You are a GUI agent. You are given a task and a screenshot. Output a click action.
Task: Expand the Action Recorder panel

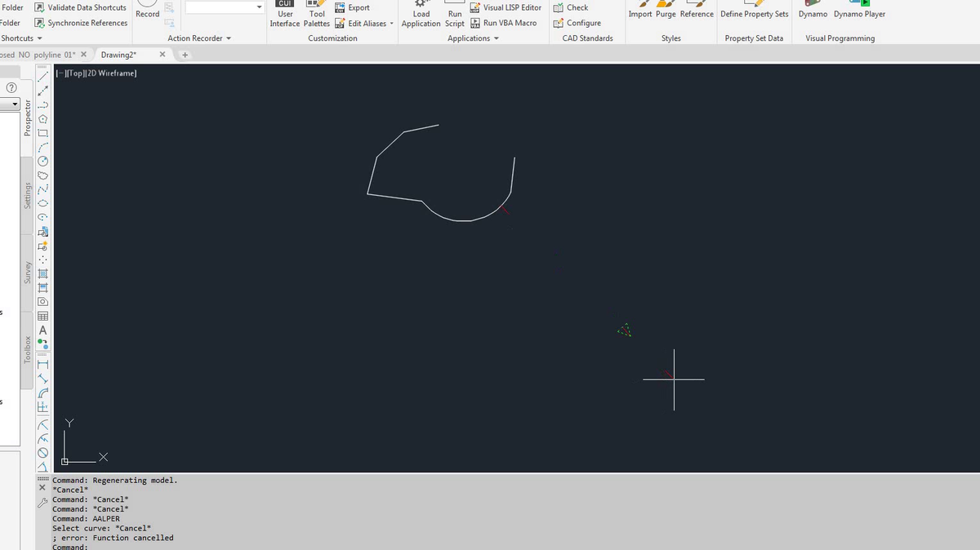[199, 38]
